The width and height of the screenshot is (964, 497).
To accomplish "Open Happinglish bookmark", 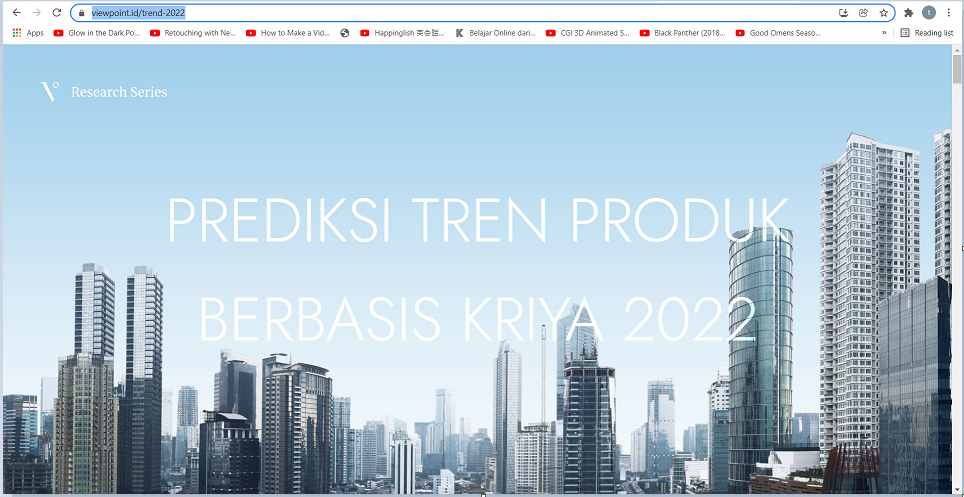I will [403, 33].
